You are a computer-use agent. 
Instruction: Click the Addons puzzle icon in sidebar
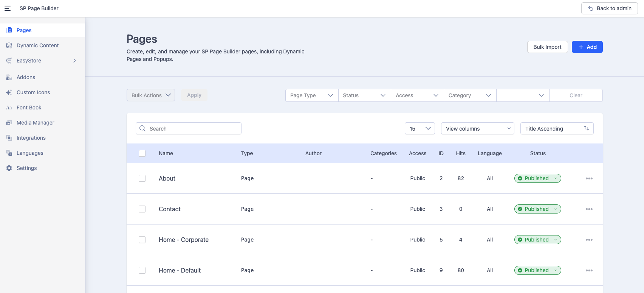9,77
